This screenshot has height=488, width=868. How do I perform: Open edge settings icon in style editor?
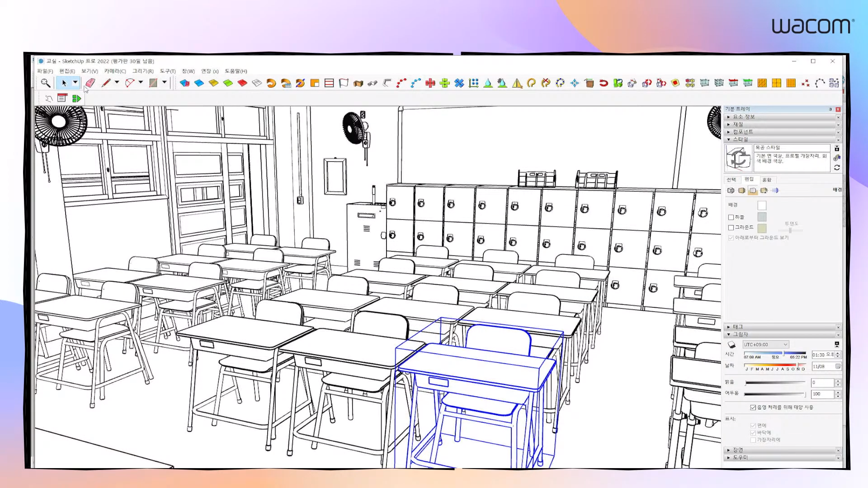(x=731, y=191)
